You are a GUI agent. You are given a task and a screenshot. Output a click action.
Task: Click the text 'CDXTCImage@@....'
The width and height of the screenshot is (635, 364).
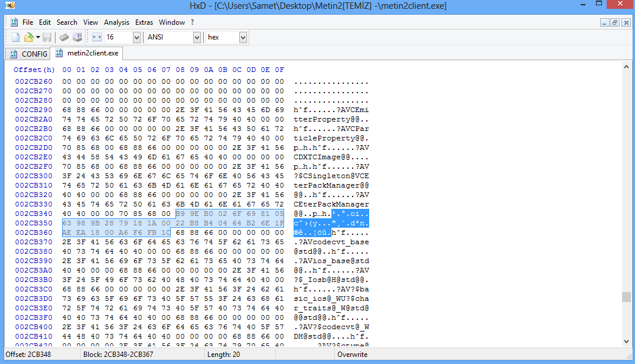331,157
